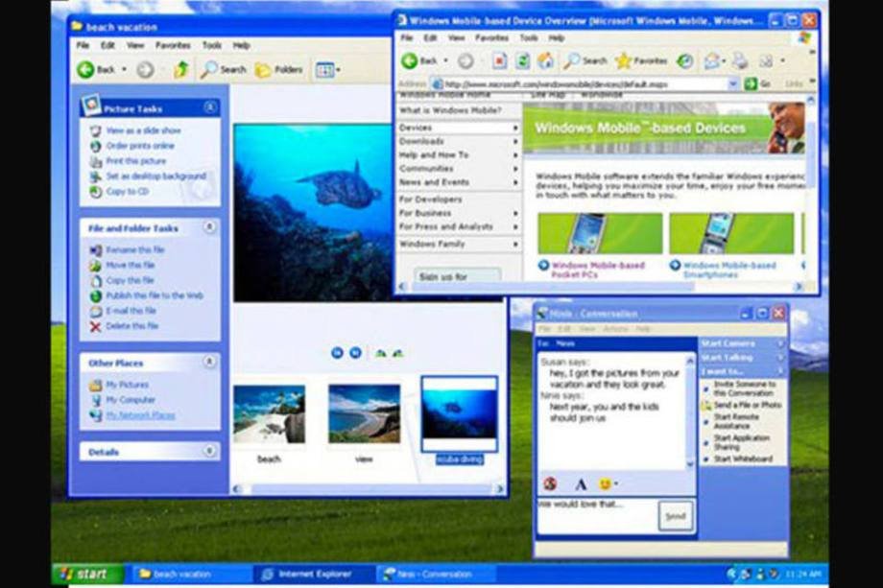Click next image button under preview
This screenshot has width=883, height=588.
[x=355, y=353]
